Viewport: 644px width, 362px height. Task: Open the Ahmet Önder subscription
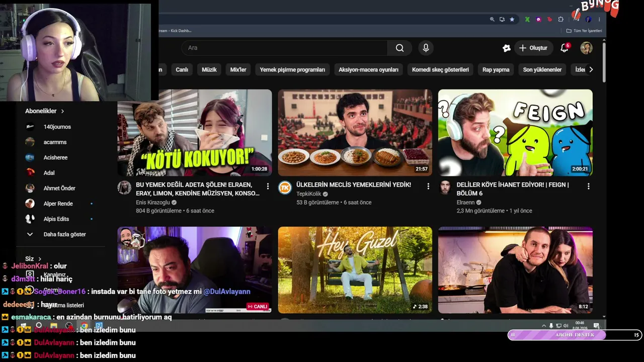60,188
